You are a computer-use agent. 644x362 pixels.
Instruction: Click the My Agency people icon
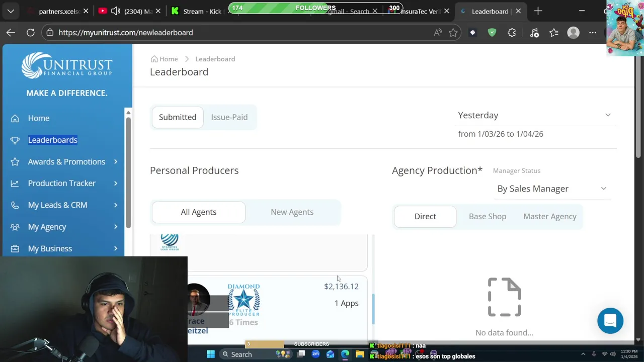pos(15,227)
